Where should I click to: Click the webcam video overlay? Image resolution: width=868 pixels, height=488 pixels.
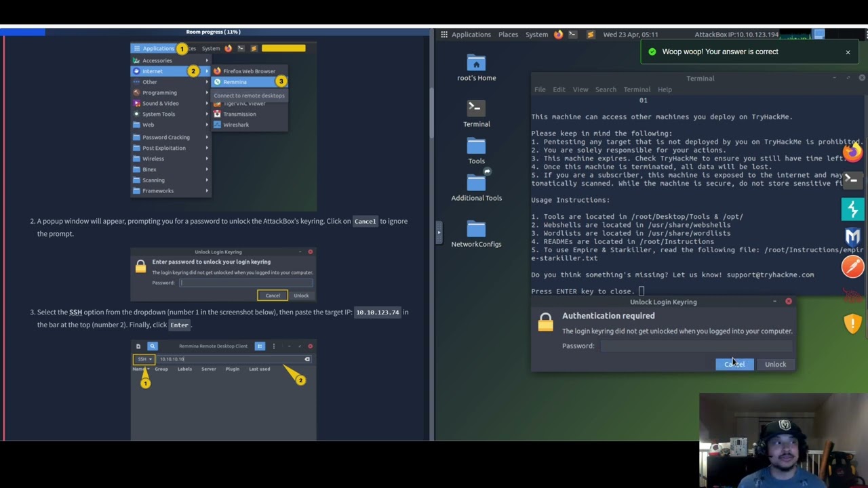click(x=783, y=441)
